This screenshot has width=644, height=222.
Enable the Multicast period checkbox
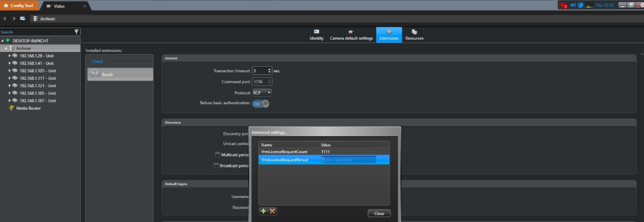click(x=217, y=155)
